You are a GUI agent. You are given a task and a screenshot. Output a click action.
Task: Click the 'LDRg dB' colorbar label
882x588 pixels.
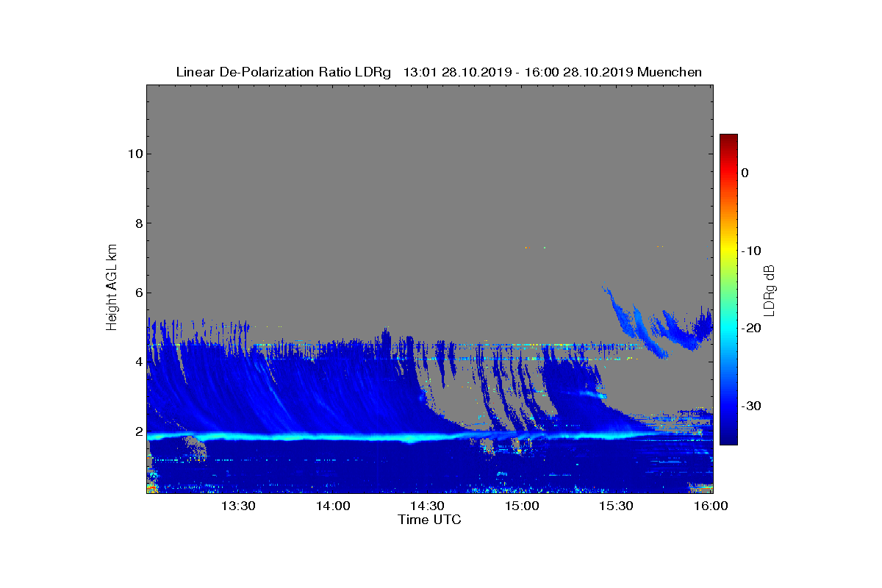769,290
